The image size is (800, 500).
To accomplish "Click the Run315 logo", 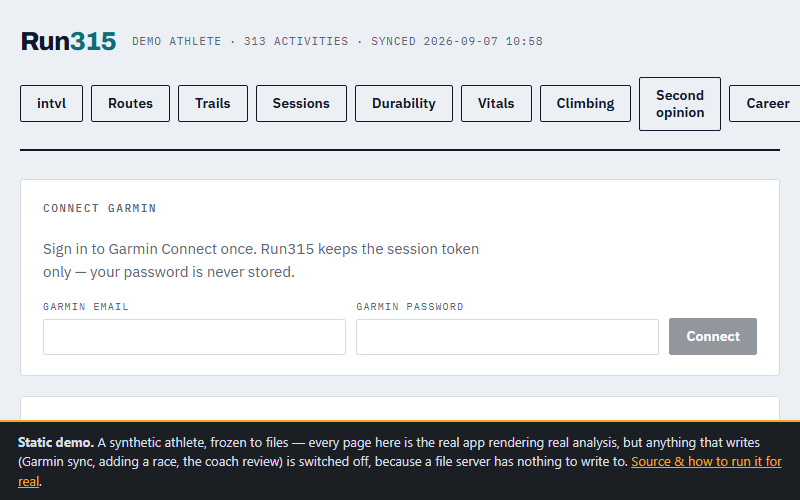I will click(x=68, y=41).
